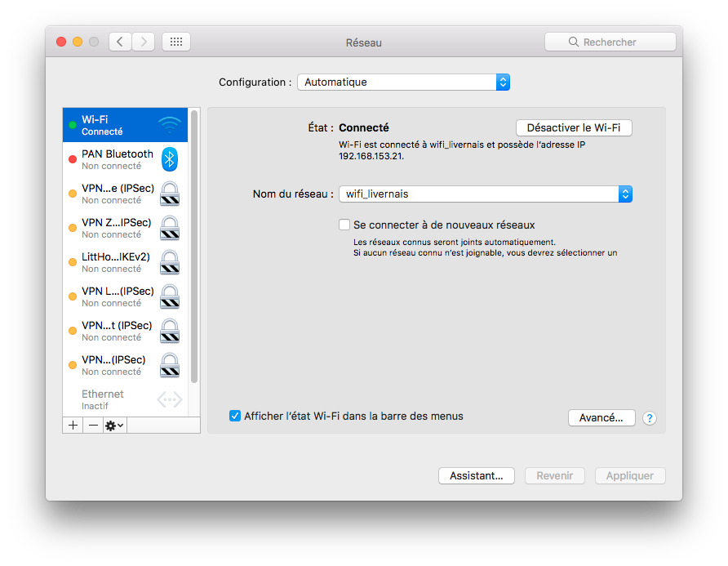This screenshot has height=566, width=728.
Task: Click the padlock icon of VPN...t (IPSec)
Action: [170, 331]
